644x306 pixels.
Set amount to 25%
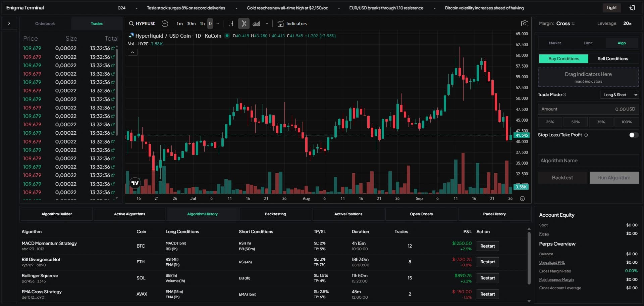[550, 122]
